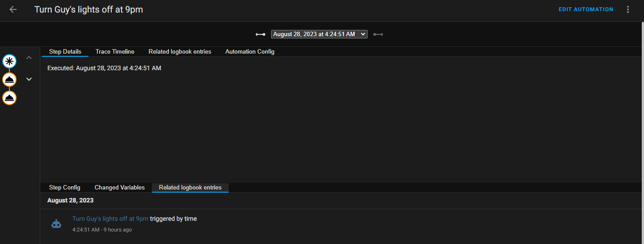The height and width of the screenshot is (244, 644).
Task: Click the August 28, 2023 date header
Action: pyautogui.click(x=71, y=200)
